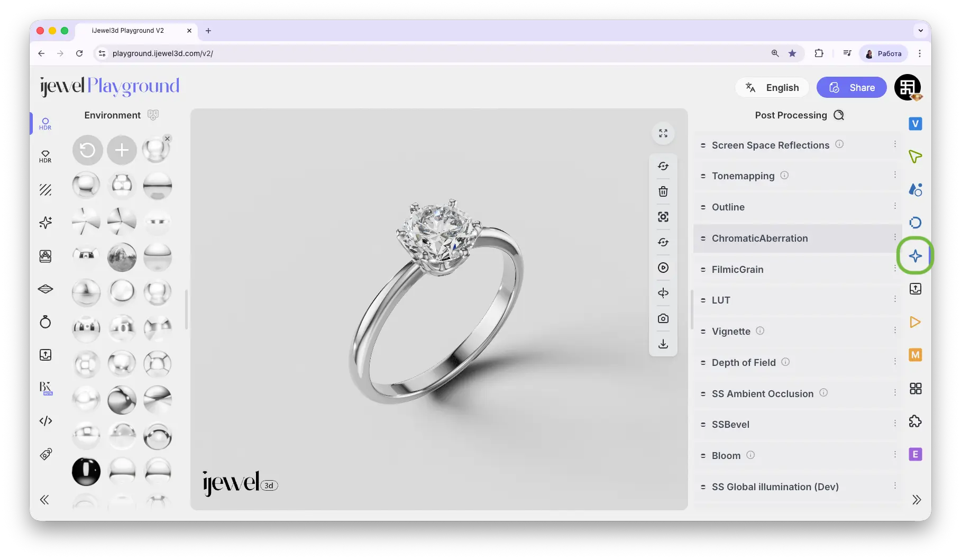Expand the SSBevel section
Viewport: 961px width, 560px height.
point(797,424)
